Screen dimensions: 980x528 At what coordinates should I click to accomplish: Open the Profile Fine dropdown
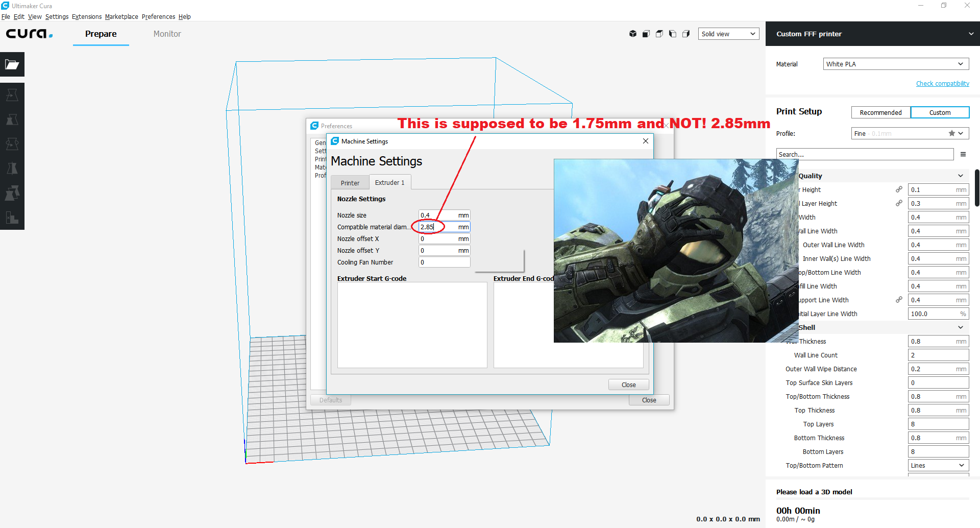(x=910, y=133)
